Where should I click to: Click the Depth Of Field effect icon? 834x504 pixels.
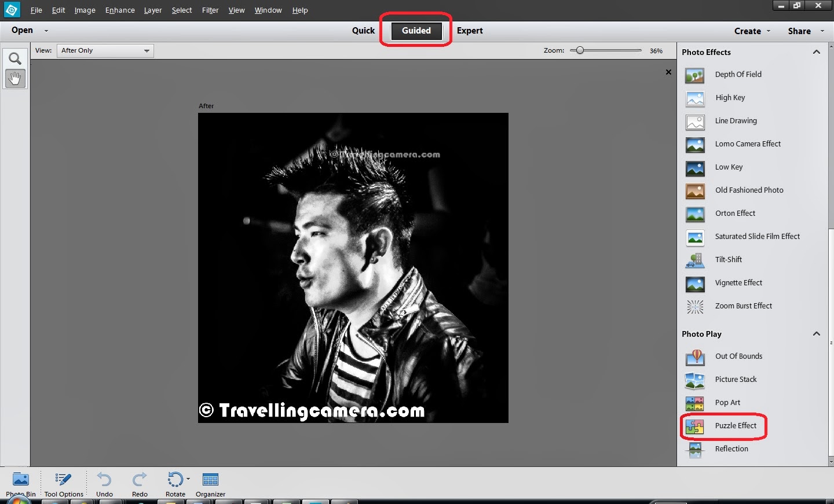pyautogui.click(x=695, y=75)
